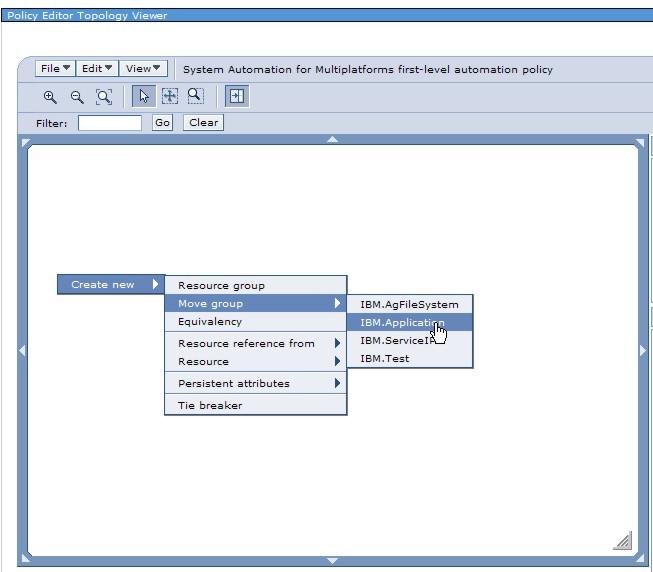Choose IBM.Application from submenu

tap(410, 322)
